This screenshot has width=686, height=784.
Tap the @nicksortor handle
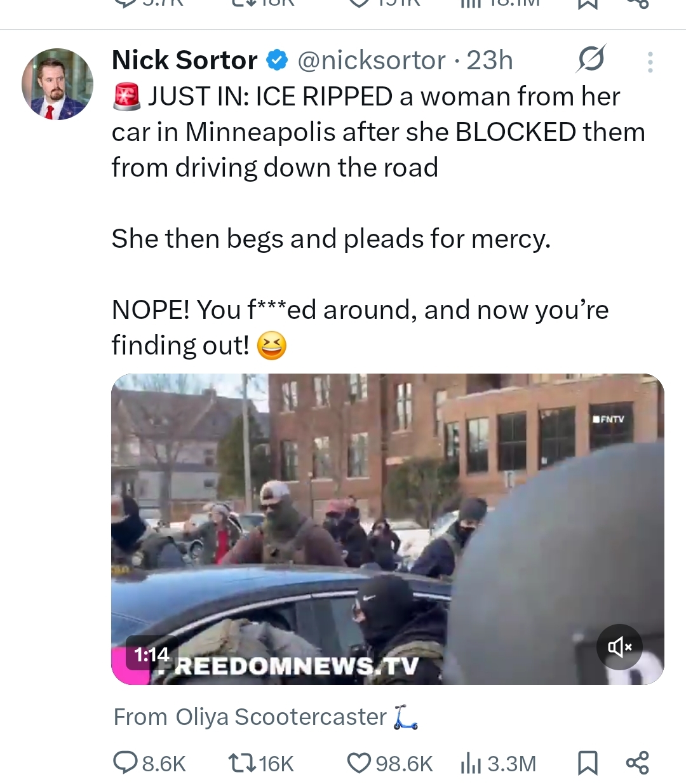(372, 60)
